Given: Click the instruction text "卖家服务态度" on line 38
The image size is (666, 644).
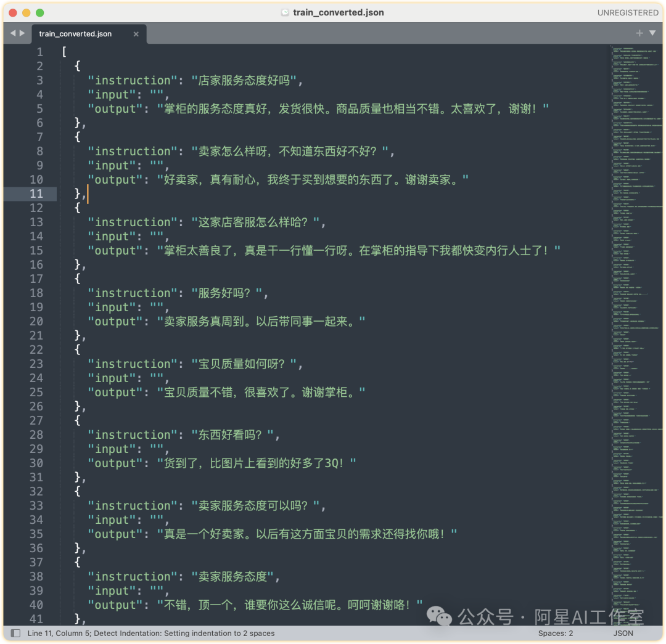Looking at the screenshot, I should [232, 576].
